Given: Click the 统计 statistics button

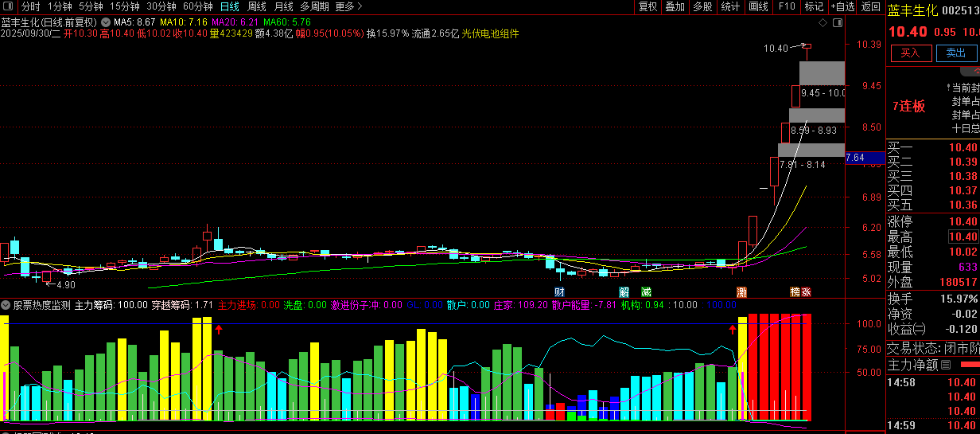Looking at the screenshot, I should (x=729, y=6).
